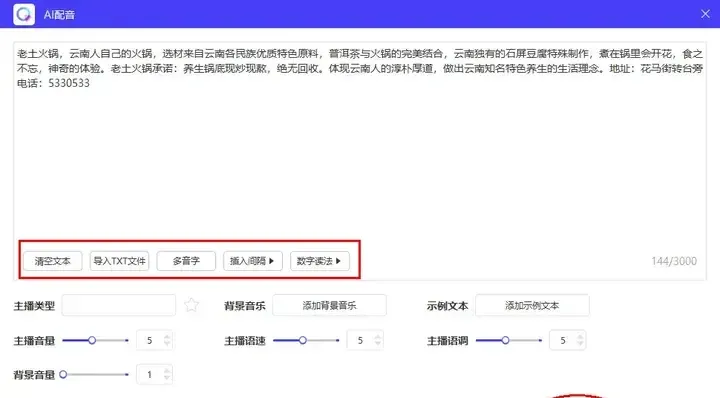Click 导入TXT文件 to import a text file
Image resolution: width=720 pixels, height=398 pixels.
pyautogui.click(x=119, y=261)
